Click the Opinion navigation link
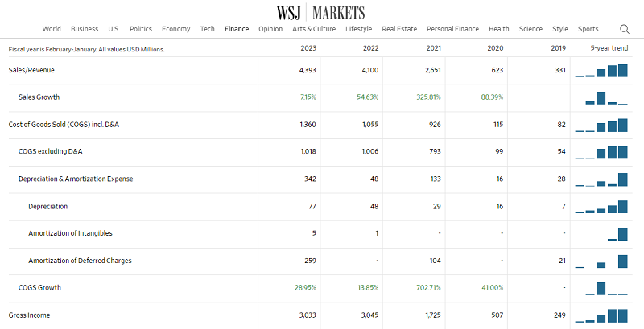 [x=270, y=29]
